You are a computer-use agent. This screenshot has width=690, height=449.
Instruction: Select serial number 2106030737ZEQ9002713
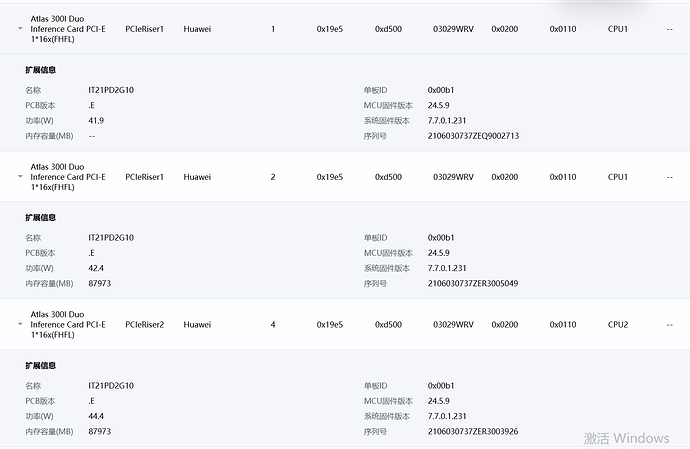click(x=473, y=135)
